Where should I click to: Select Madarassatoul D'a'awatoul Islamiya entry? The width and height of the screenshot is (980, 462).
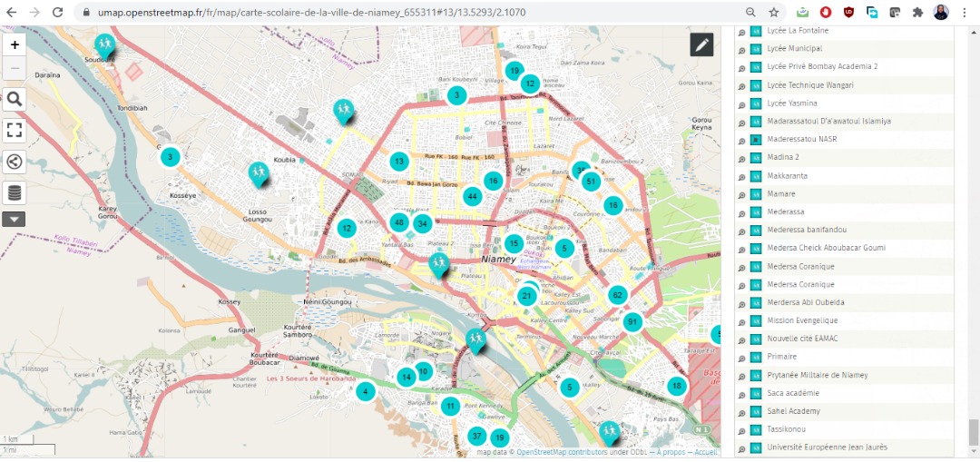(828, 122)
